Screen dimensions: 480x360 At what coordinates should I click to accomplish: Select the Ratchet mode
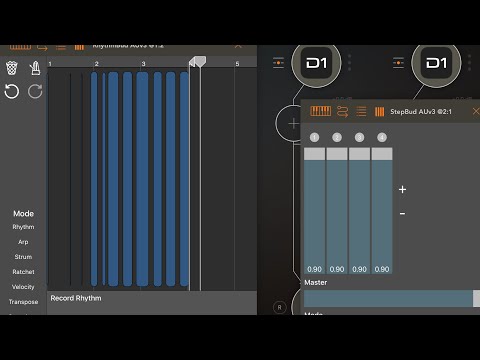tap(23, 272)
